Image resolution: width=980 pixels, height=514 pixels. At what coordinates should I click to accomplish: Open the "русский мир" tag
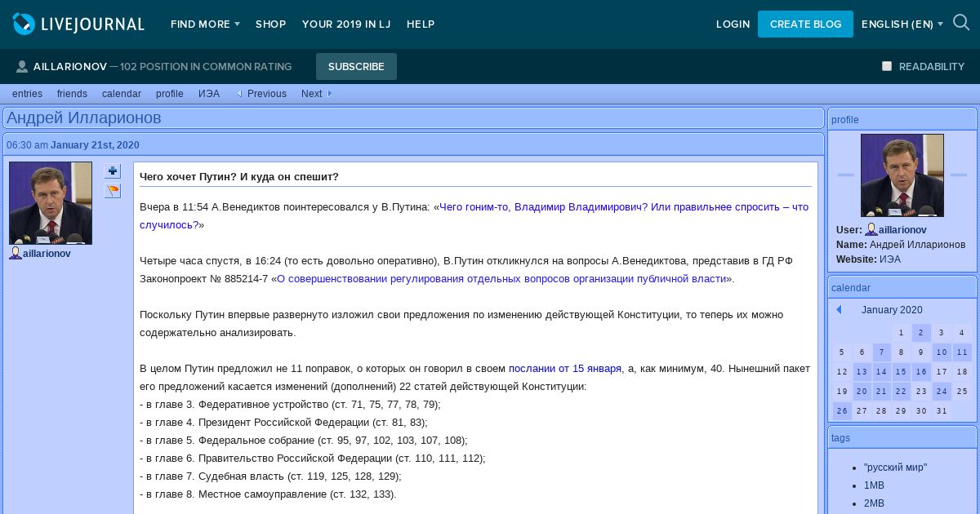(x=895, y=467)
